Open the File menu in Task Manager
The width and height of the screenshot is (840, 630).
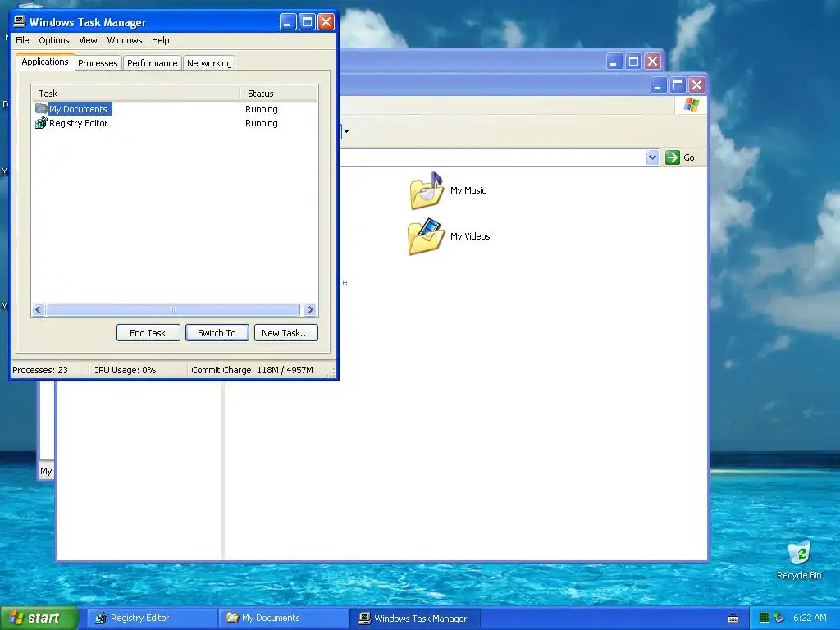point(22,40)
